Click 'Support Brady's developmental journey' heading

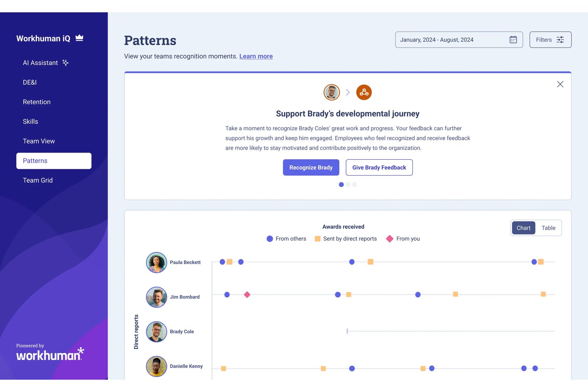(x=348, y=114)
